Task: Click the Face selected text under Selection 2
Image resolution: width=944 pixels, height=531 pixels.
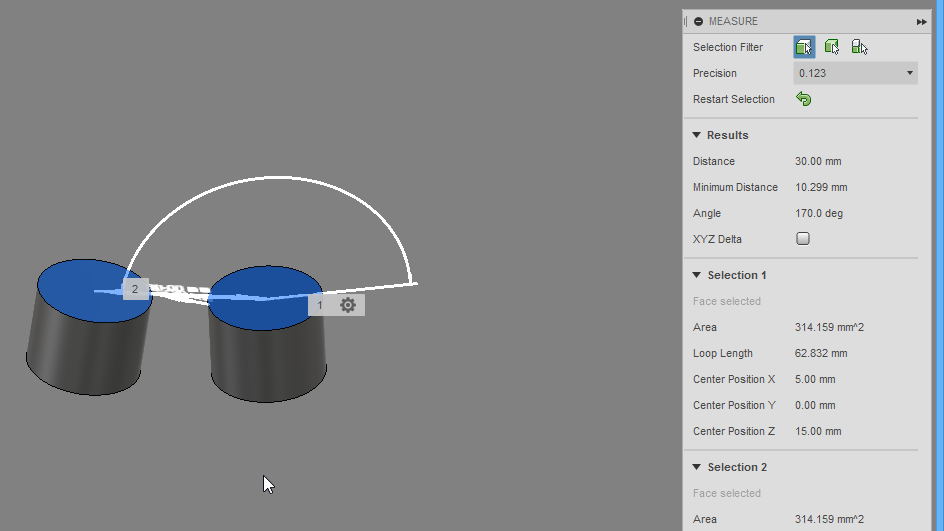Action: pyautogui.click(x=727, y=493)
